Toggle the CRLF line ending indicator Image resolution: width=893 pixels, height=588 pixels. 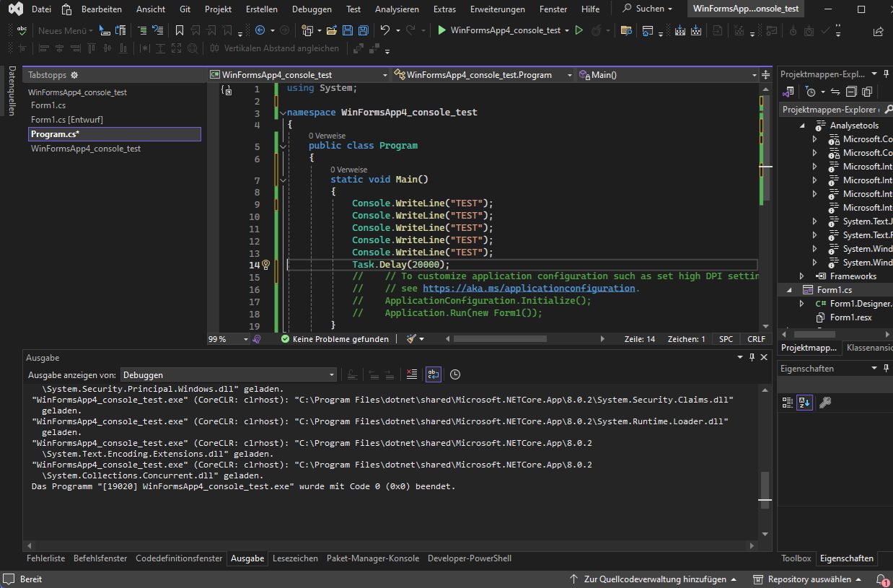(x=756, y=339)
